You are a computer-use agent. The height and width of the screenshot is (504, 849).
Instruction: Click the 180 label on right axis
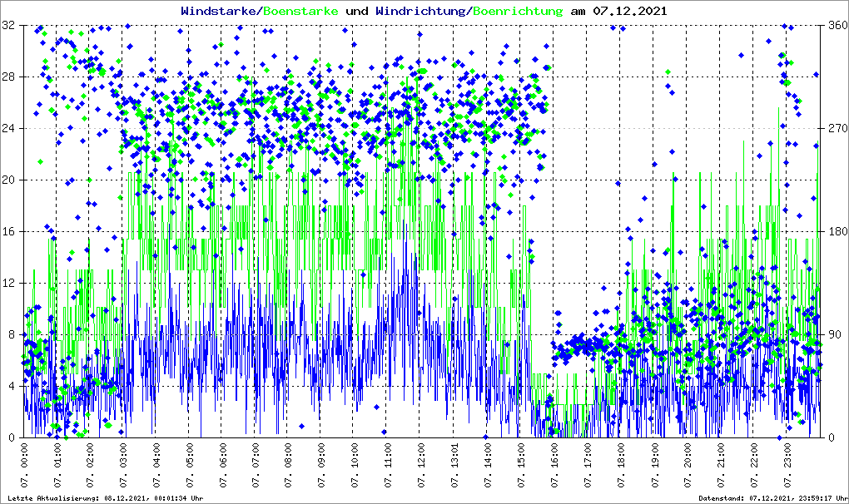(x=836, y=232)
